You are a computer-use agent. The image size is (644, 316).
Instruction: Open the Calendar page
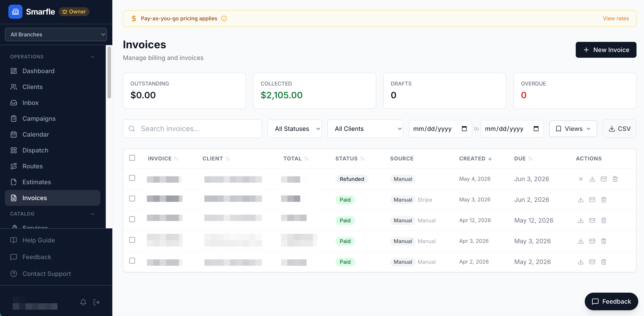52,134
